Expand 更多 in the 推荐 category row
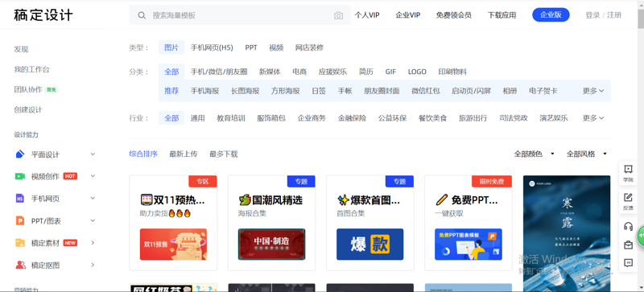The width and height of the screenshot is (644, 292). 593,91
